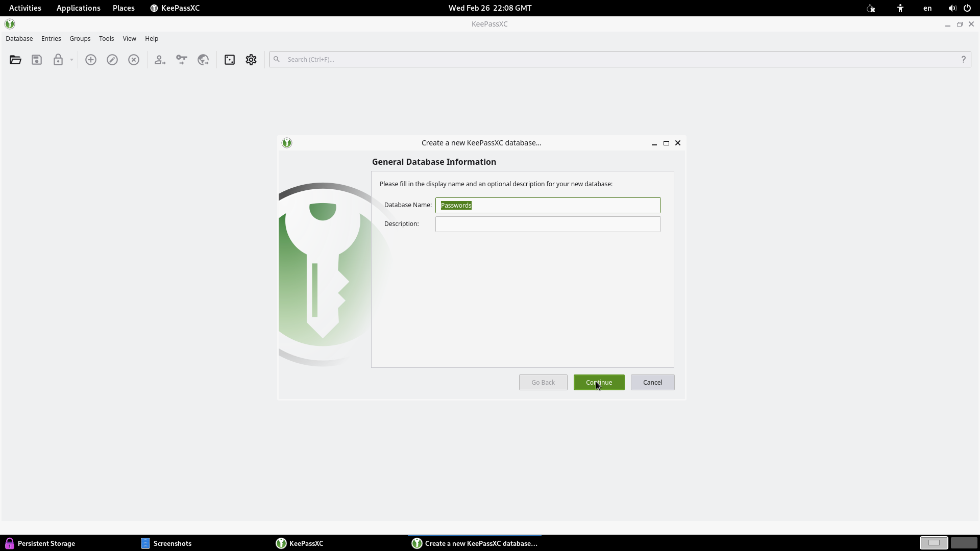Expand the dropdown arrow beside Lock icon
This screenshot has height=551, width=980.
point(71,60)
